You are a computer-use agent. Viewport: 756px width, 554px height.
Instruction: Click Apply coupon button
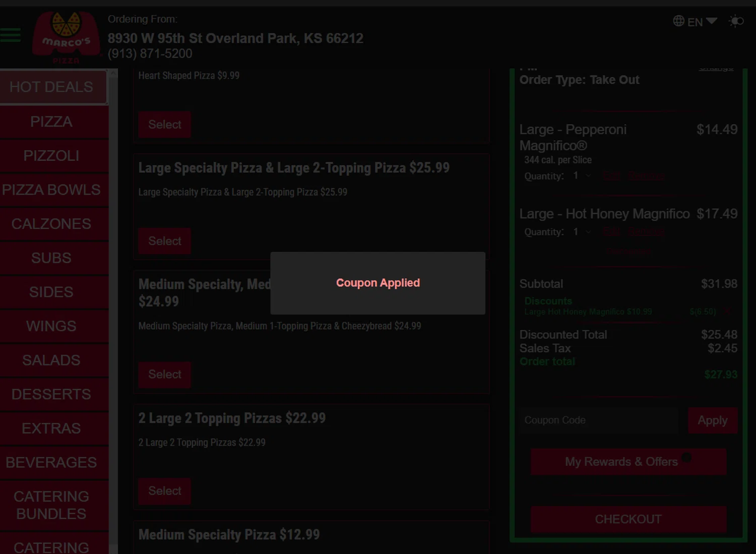click(713, 420)
